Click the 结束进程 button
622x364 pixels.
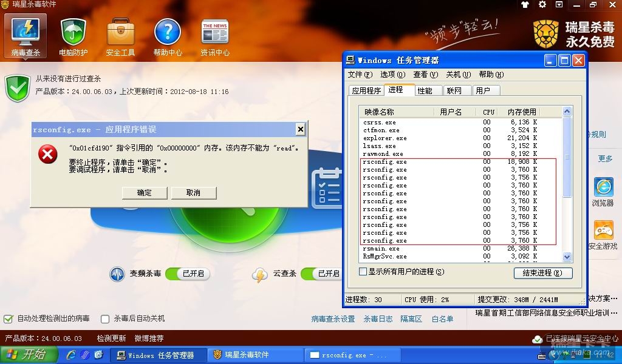(542, 273)
